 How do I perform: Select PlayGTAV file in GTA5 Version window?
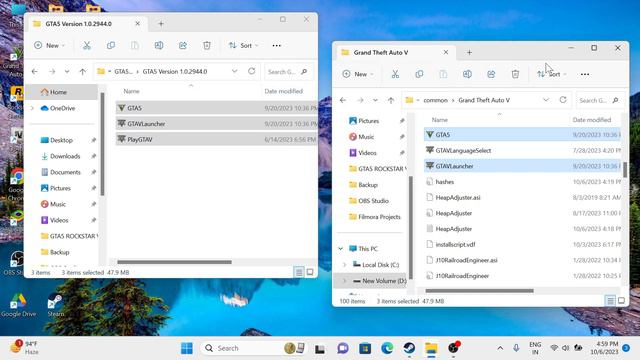click(x=216, y=139)
